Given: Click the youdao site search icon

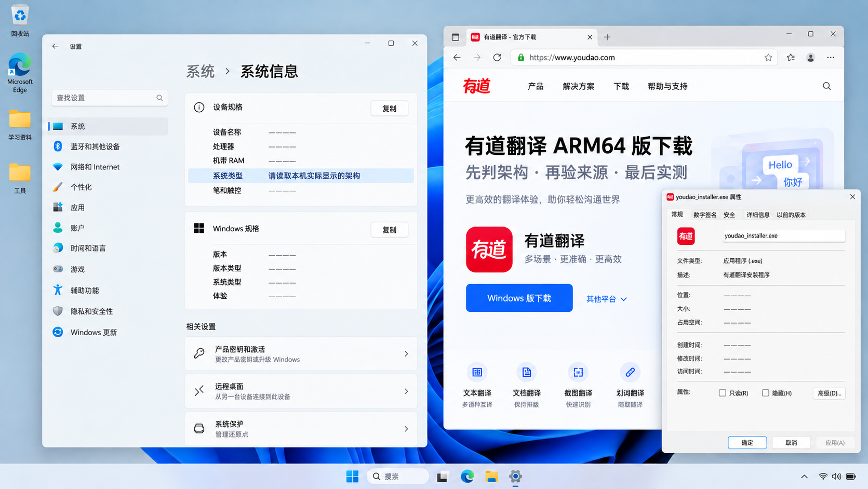Looking at the screenshot, I should click(x=826, y=86).
